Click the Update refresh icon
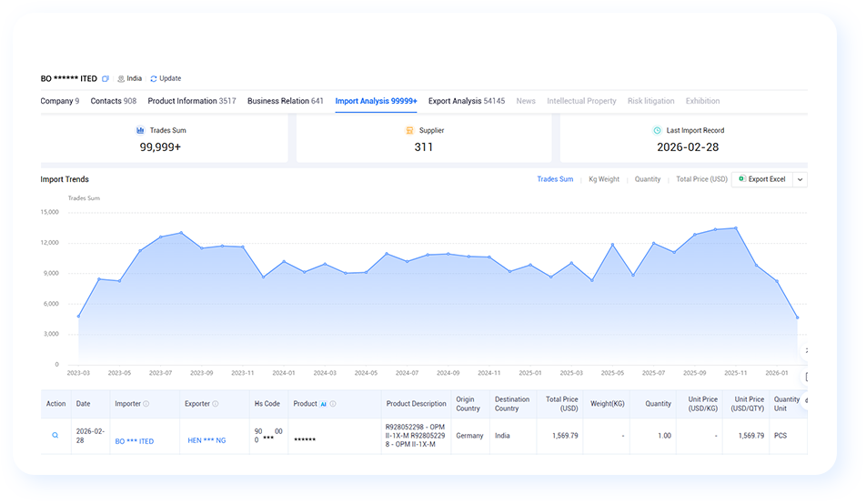Image resolution: width=866 pixels, height=504 pixels. 154,78
